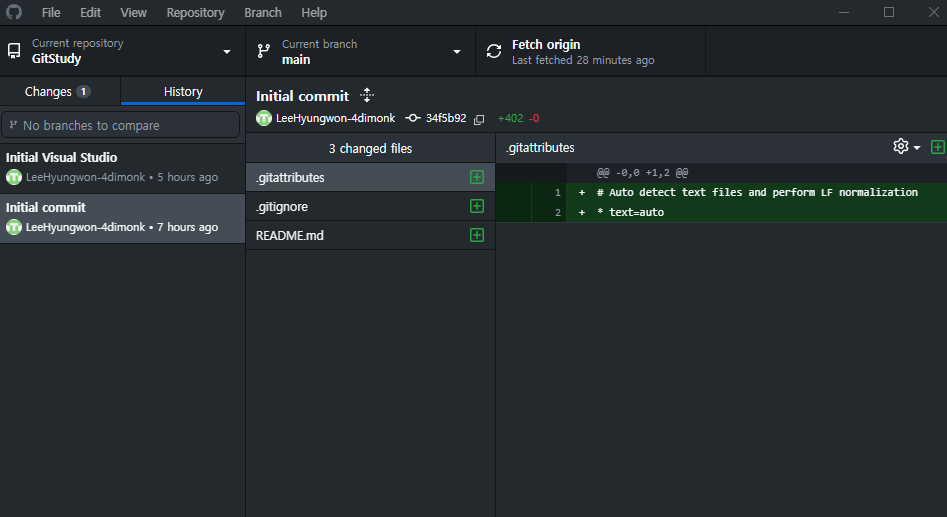Open diff settings gear icon
947x517 pixels.
[x=901, y=147]
